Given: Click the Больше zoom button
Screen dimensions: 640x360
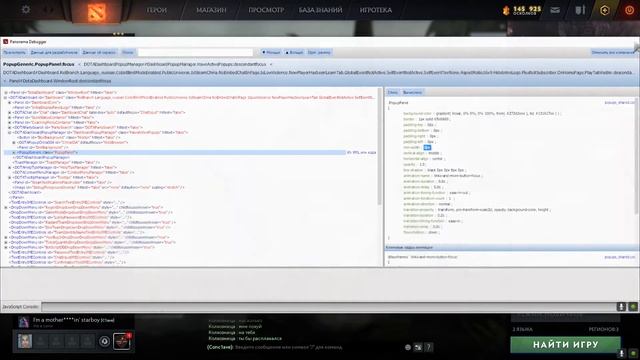Looking at the screenshot, I should 294,53.
